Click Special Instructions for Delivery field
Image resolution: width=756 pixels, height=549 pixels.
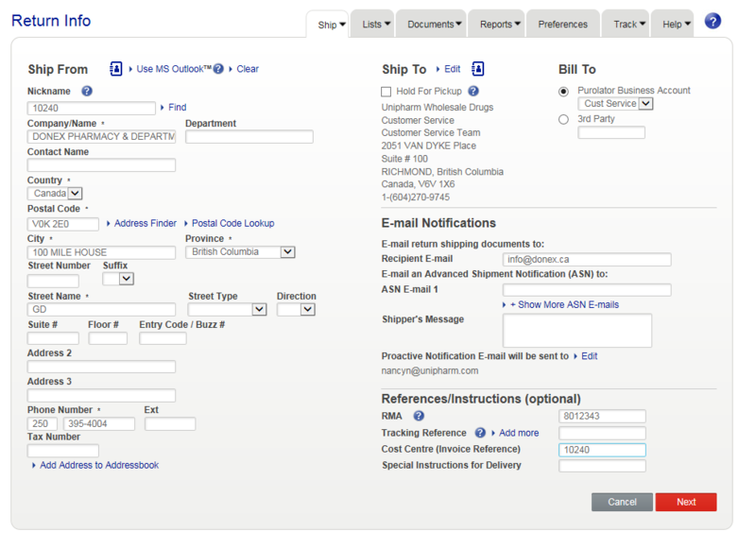(602, 466)
